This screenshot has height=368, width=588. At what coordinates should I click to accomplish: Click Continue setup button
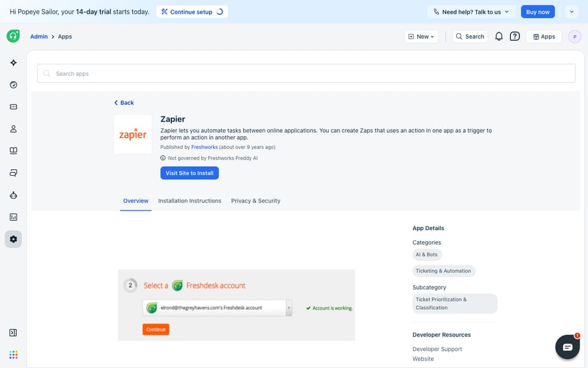192,12
